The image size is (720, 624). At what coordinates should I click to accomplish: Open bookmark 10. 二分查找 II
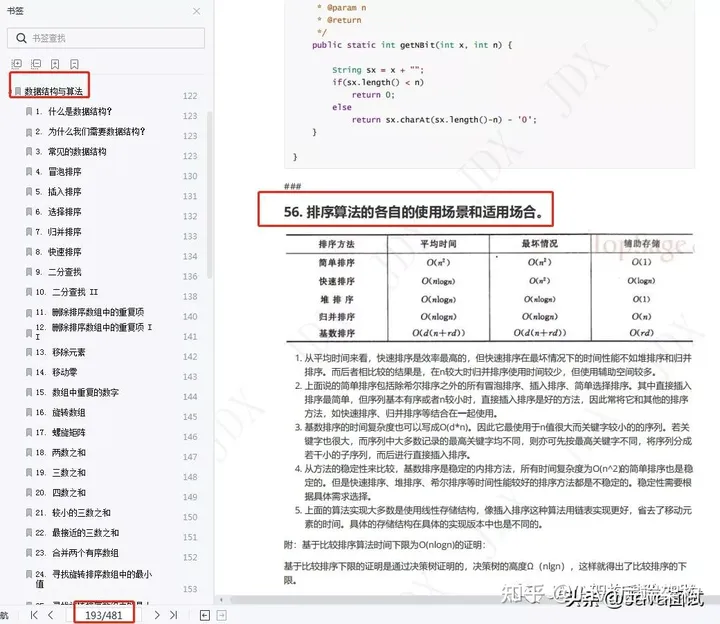(67, 292)
